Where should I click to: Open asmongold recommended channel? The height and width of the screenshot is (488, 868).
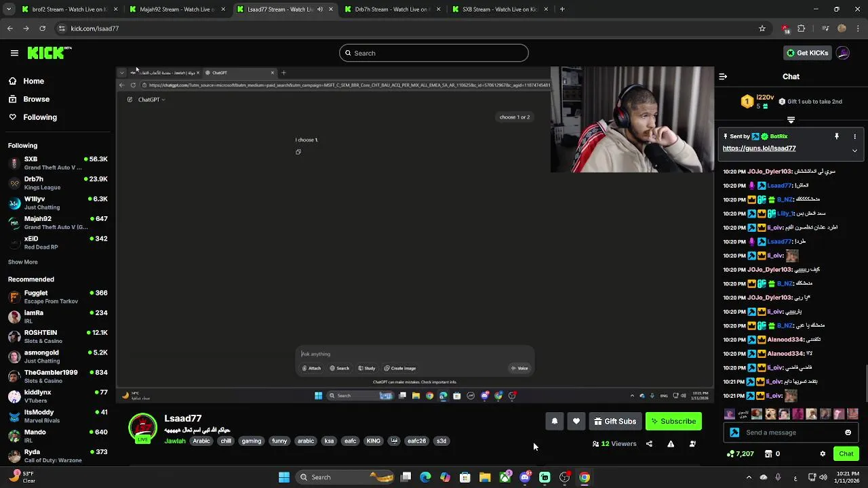coord(58,357)
